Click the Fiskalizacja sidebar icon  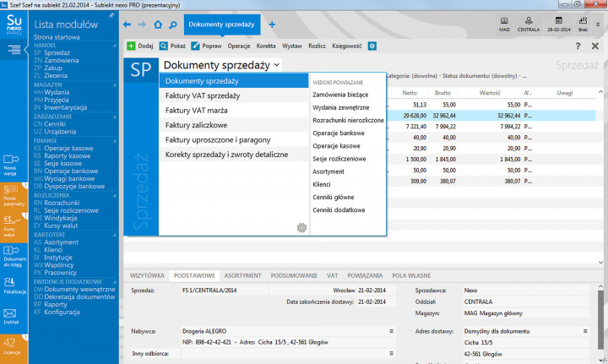tap(12, 284)
